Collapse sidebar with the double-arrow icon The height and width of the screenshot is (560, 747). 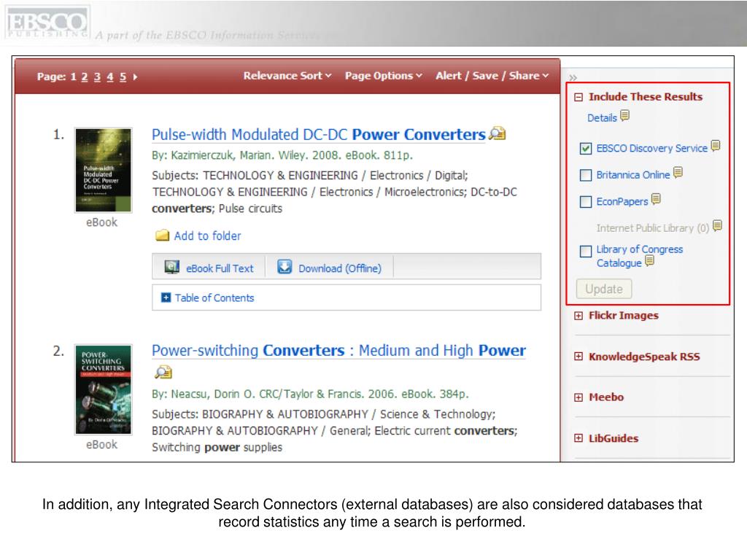pyautogui.click(x=573, y=77)
